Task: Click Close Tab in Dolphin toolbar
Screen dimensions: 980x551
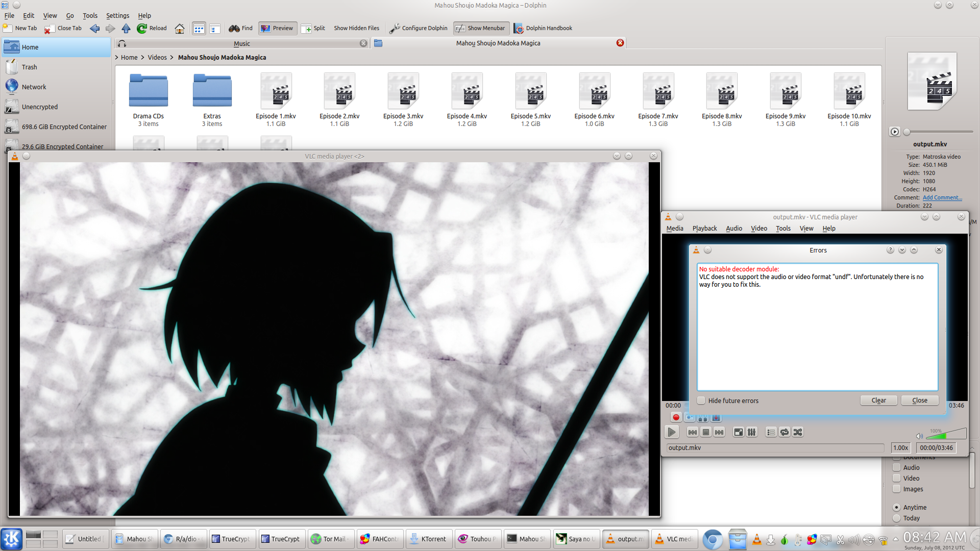Action: pyautogui.click(x=63, y=28)
